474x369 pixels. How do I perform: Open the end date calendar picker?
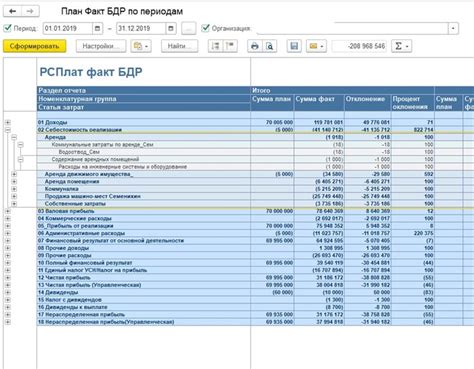click(171, 28)
